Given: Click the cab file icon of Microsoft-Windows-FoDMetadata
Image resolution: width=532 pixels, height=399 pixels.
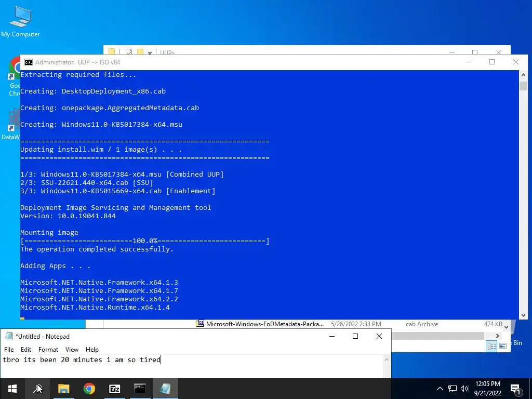Looking at the screenshot, I should click(x=200, y=323).
